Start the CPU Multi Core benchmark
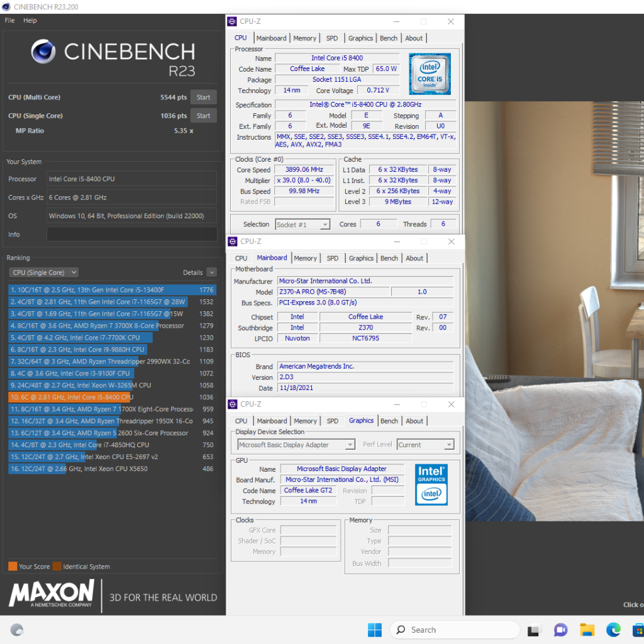The width and height of the screenshot is (644, 644). point(203,97)
